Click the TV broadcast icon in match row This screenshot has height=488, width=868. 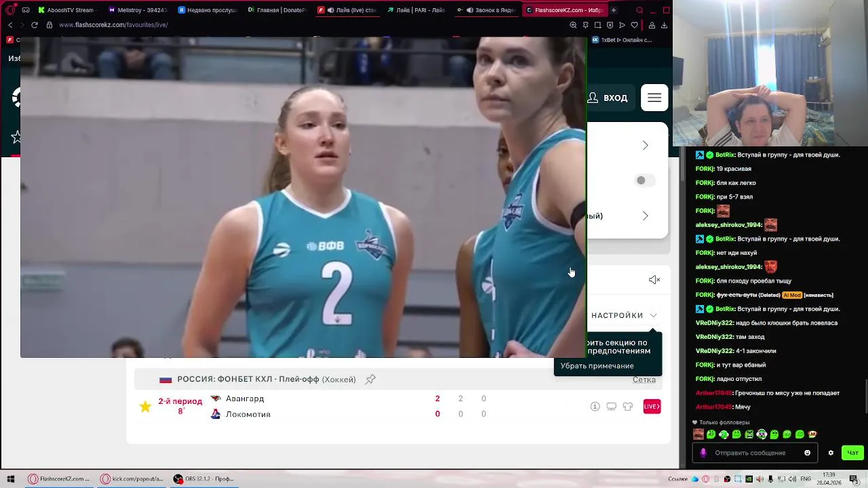[x=611, y=407]
